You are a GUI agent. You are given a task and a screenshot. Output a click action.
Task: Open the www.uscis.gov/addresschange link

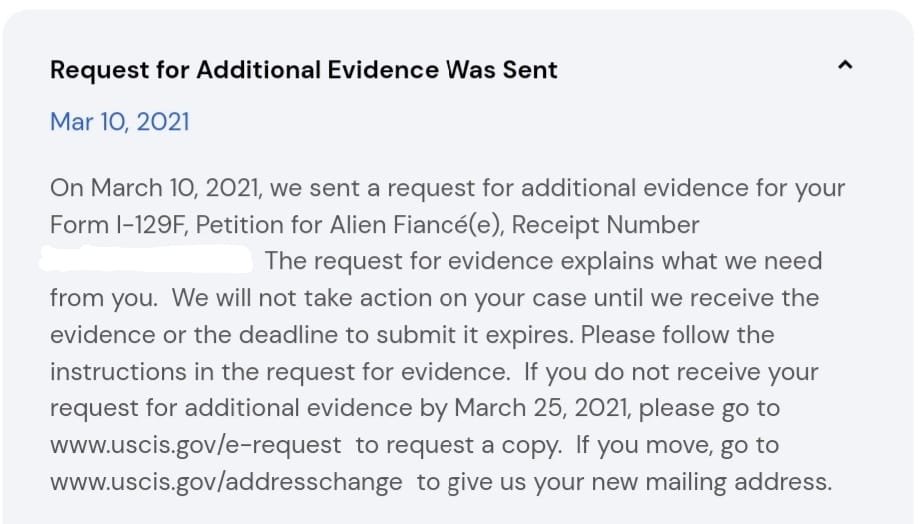tap(226, 482)
